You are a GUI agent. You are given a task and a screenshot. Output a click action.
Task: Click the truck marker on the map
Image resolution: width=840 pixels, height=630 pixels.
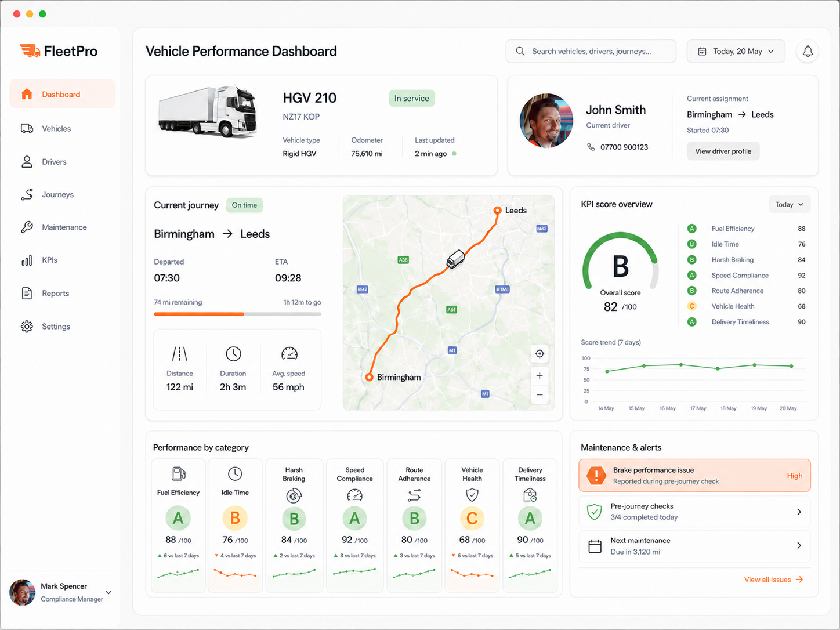coord(455,259)
